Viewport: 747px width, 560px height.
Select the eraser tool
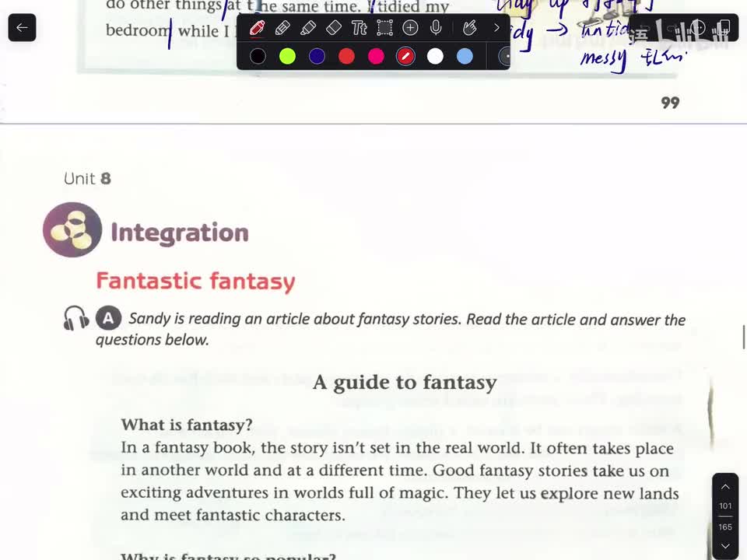[334, 28]
